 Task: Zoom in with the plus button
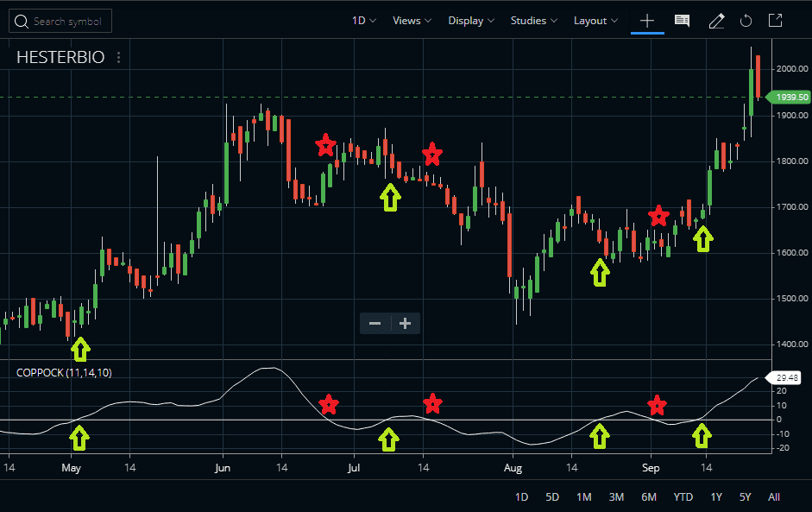pos(405,324)
